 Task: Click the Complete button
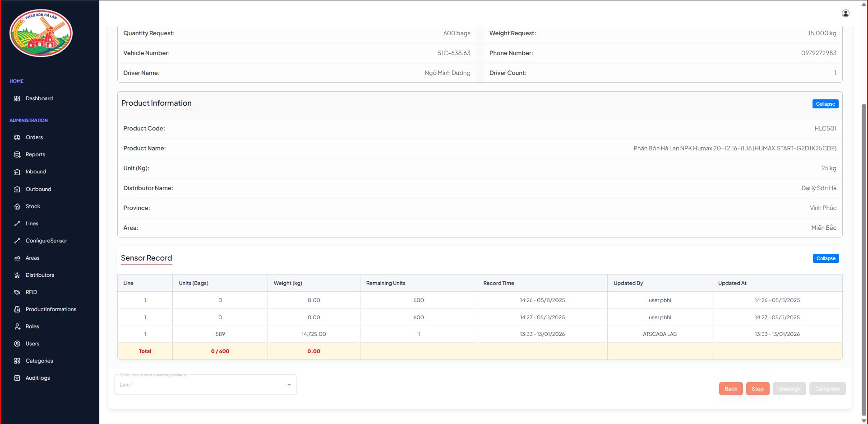click(x=827, y=389)
